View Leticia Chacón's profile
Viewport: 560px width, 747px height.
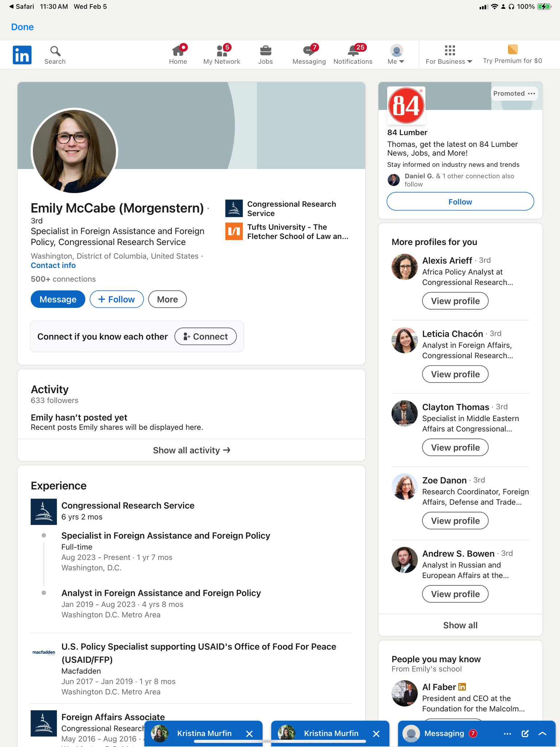pos(455,375)
